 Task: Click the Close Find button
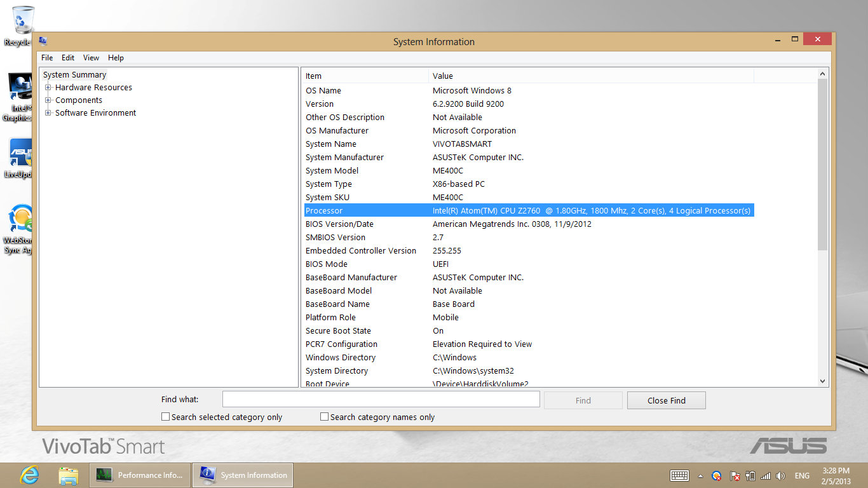click(667, 400)
